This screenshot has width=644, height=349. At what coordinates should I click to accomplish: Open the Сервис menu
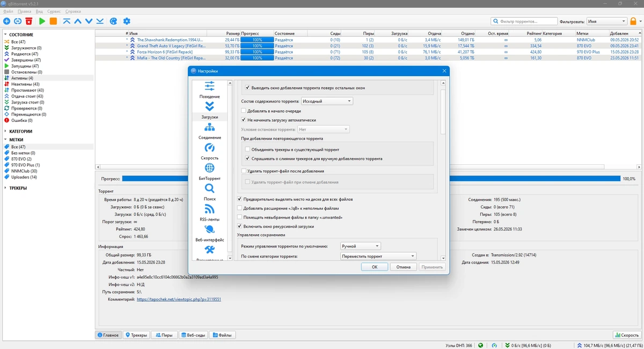(x=54, y=11)
